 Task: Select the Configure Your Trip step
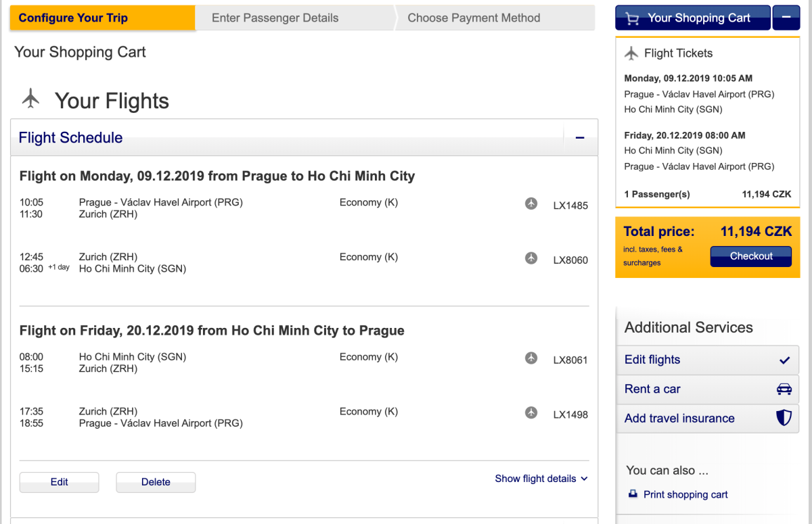pyautogui.click(x=73, y=18)
